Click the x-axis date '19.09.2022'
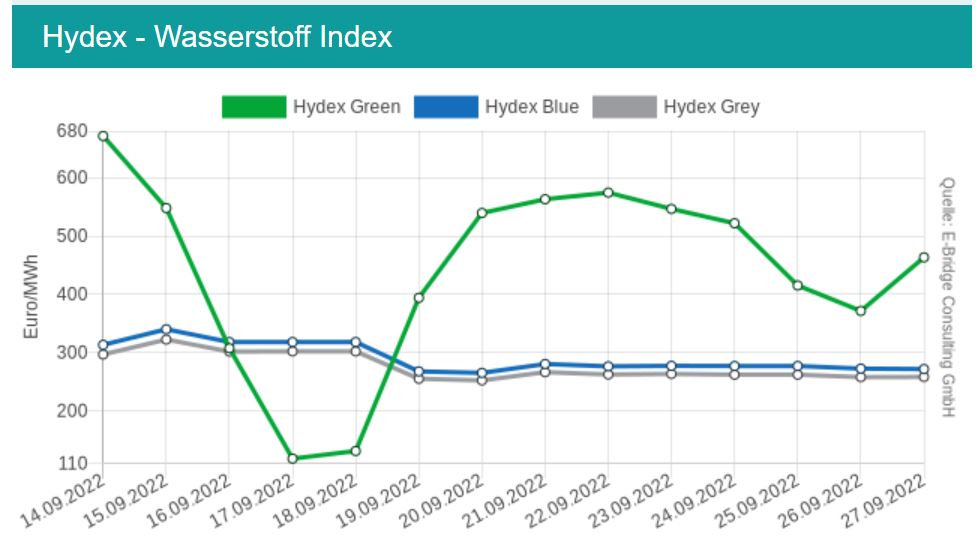 378,501
